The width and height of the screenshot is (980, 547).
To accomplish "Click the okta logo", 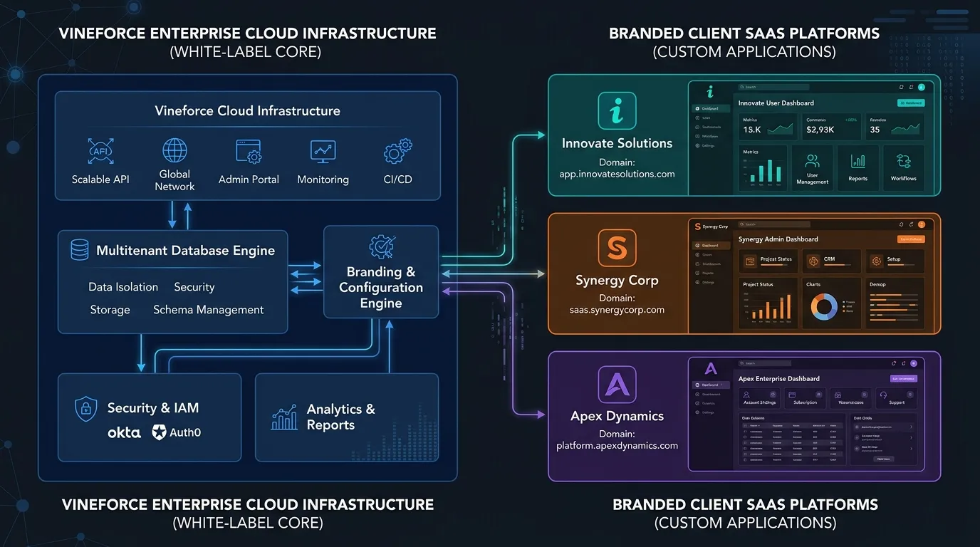I will 124,432.
